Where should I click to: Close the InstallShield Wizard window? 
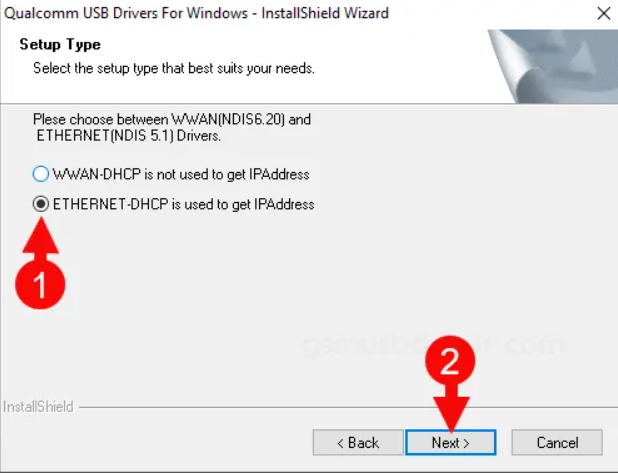coord(603,13)
